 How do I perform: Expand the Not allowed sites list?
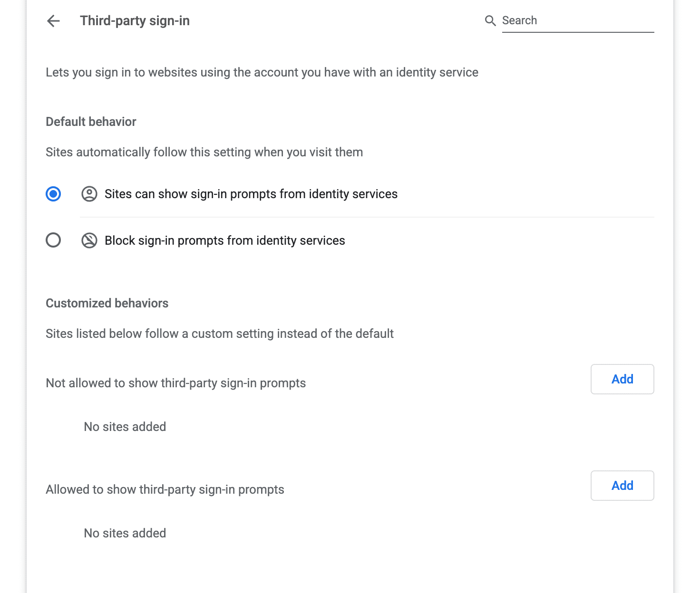[x=176, y=383]
